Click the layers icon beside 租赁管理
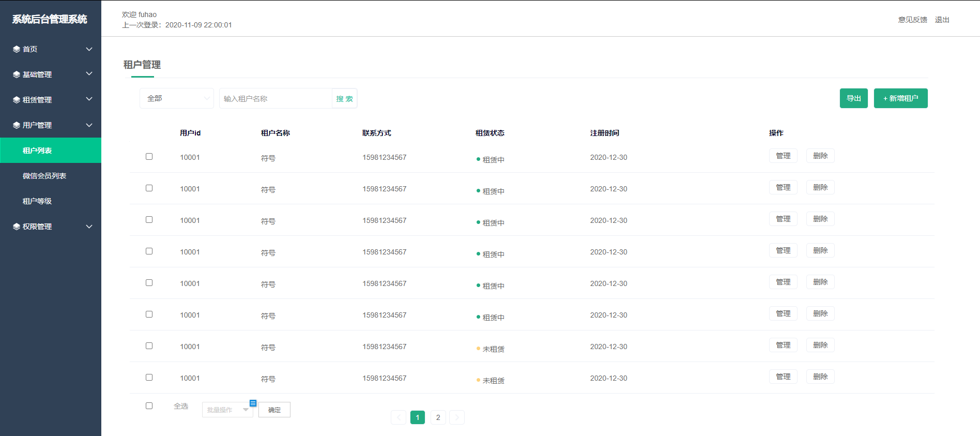Screen dimensions: 980x436 click(x=17, y=100)
